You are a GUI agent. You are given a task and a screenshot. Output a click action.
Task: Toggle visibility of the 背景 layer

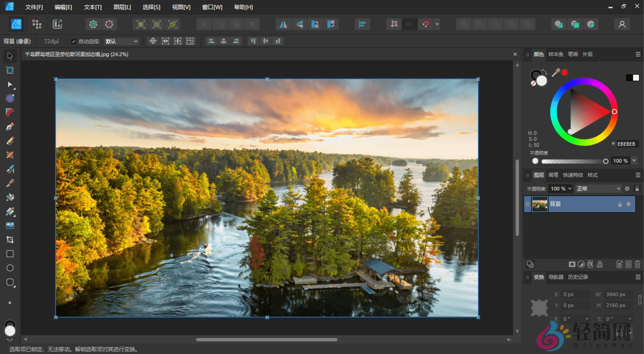click(x=629, y=204)
